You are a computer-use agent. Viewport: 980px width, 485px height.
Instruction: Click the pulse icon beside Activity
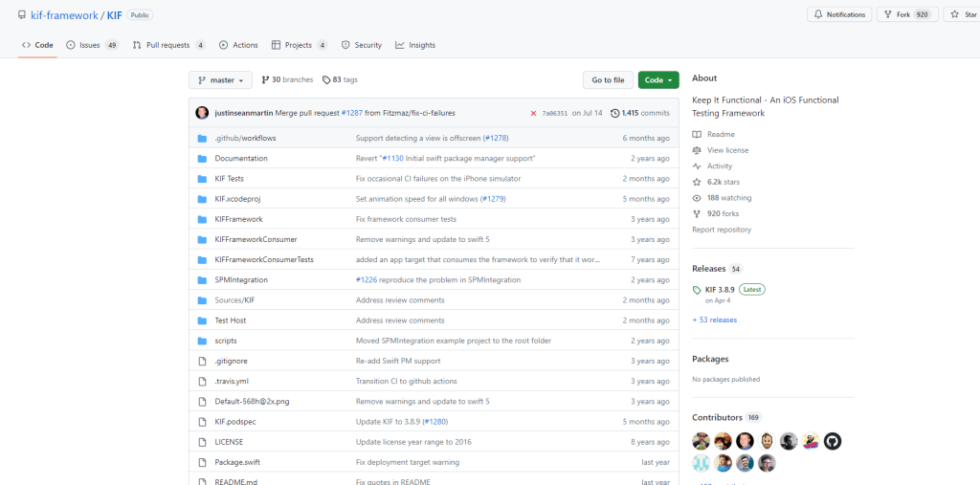coord(697,166)
